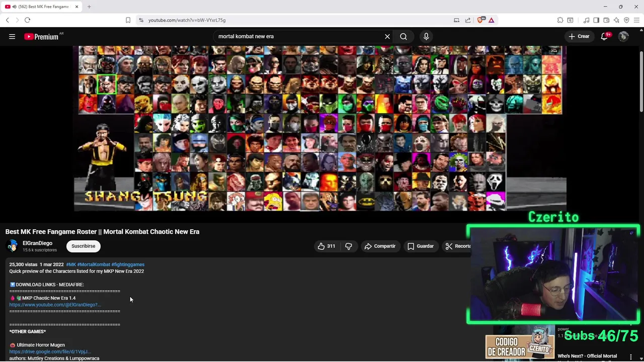Open the browser main hamburger menu
This screenshot has width=644, height=362.
(x=636, y=20)
